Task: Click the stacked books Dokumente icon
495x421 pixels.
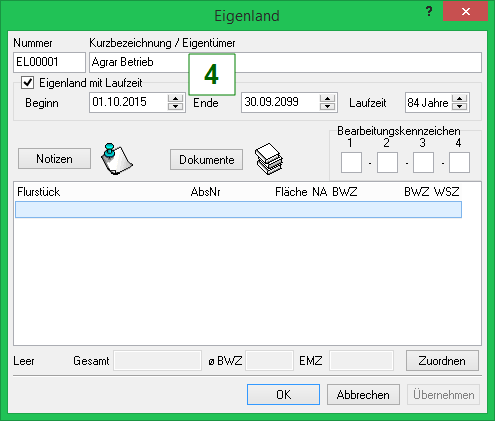Action: tap(269, 159)
